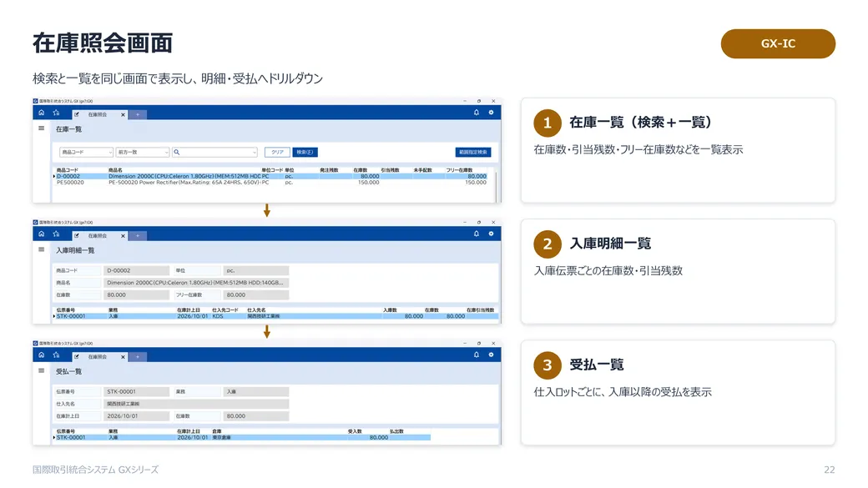Open notification bell in the 在庫一覧 window
Image resolution: width=868 pixels, height=488 pixels.
tap(476, 113)
